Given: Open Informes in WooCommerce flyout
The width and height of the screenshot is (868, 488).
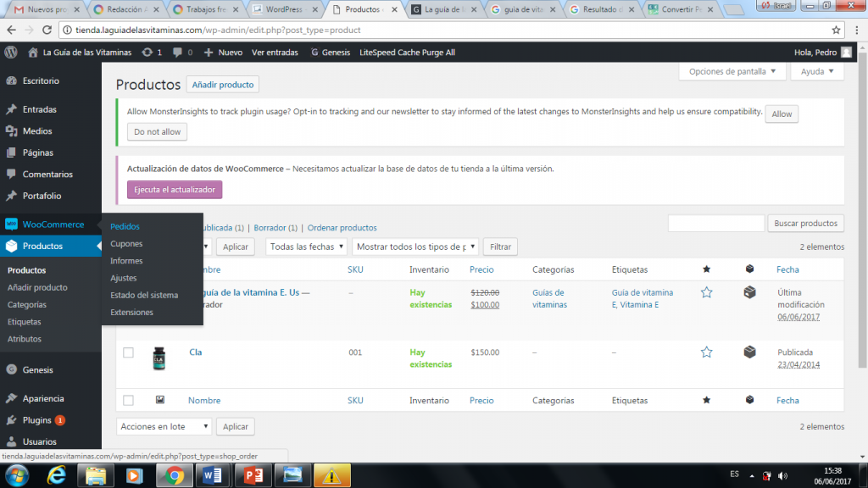Looking at the screenshot, I should 126,261.
